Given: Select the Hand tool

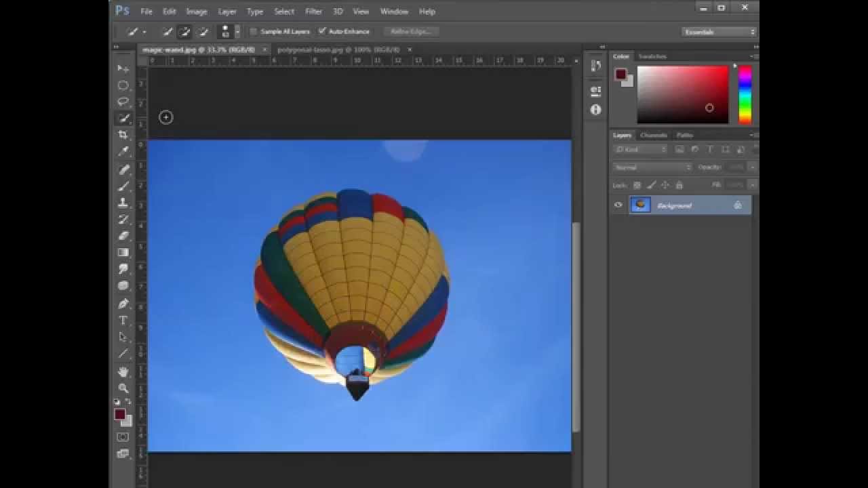Looking at the screenshot, I should 123,371.
